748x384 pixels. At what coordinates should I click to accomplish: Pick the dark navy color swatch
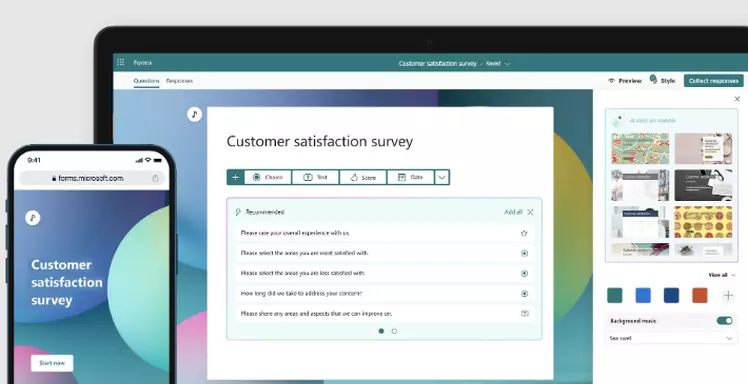[x=671, y=295]
